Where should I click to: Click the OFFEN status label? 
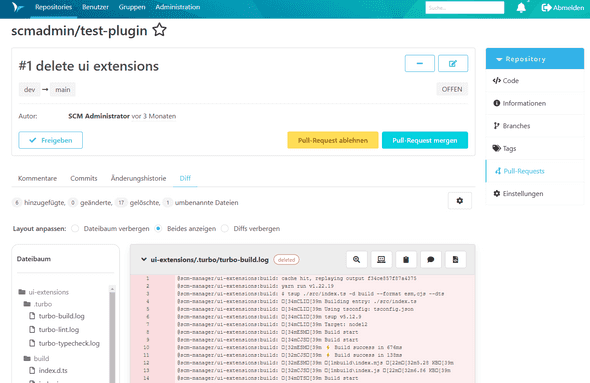point(452,89)
